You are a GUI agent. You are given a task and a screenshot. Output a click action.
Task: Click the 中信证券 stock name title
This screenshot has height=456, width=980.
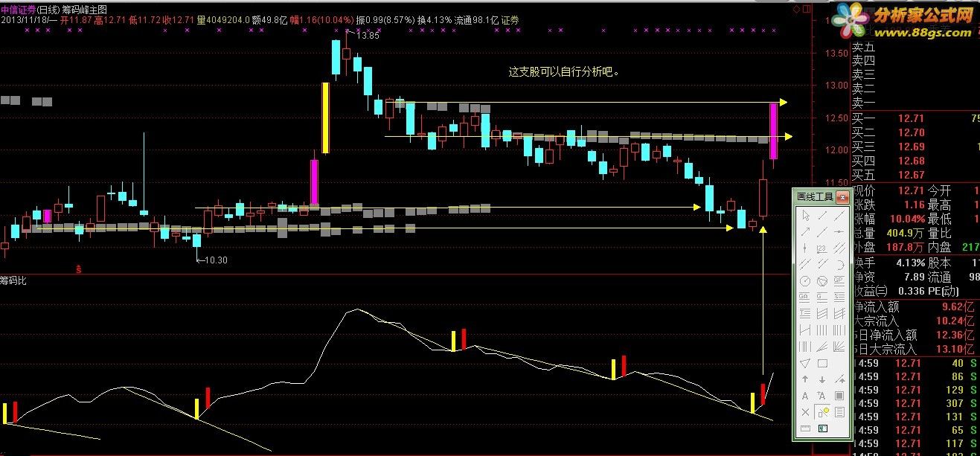(x=18, y=9)
